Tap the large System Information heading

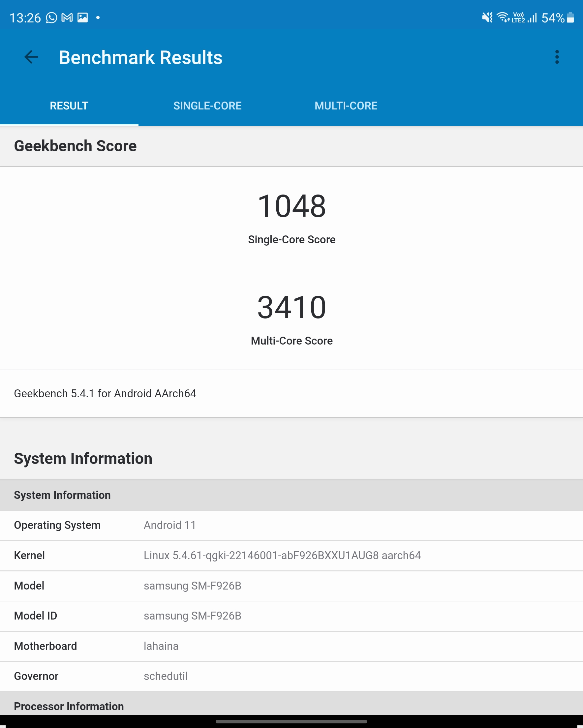coord(83,459)
